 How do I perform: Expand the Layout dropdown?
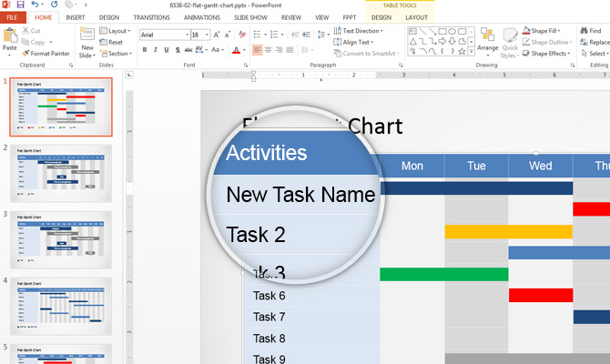(115, 31)
